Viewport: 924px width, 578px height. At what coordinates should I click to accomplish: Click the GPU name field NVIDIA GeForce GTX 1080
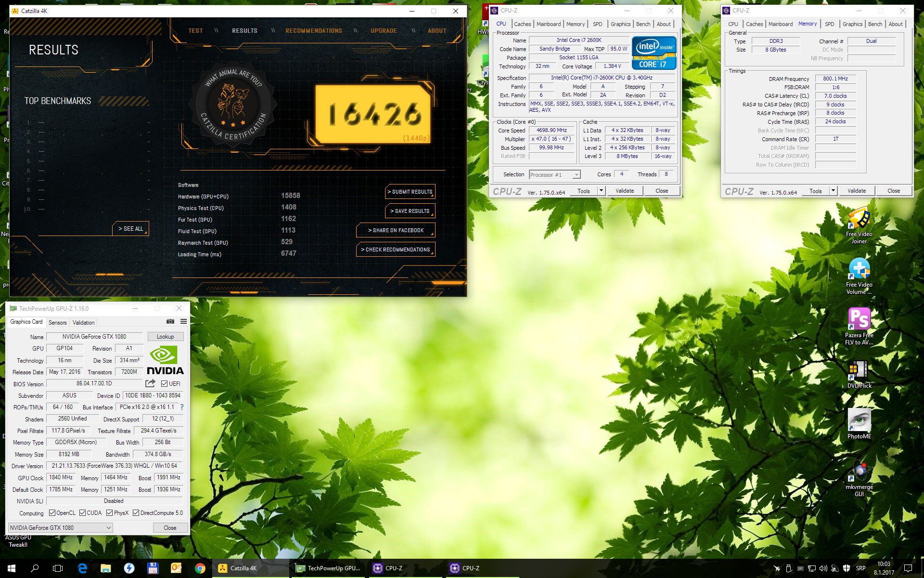(x=94, y=337)
